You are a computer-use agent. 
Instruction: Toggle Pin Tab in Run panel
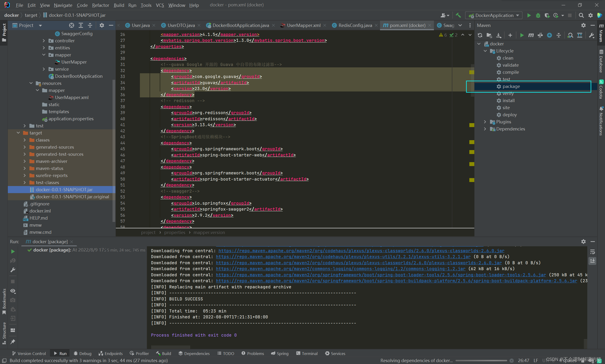point(13,342)
